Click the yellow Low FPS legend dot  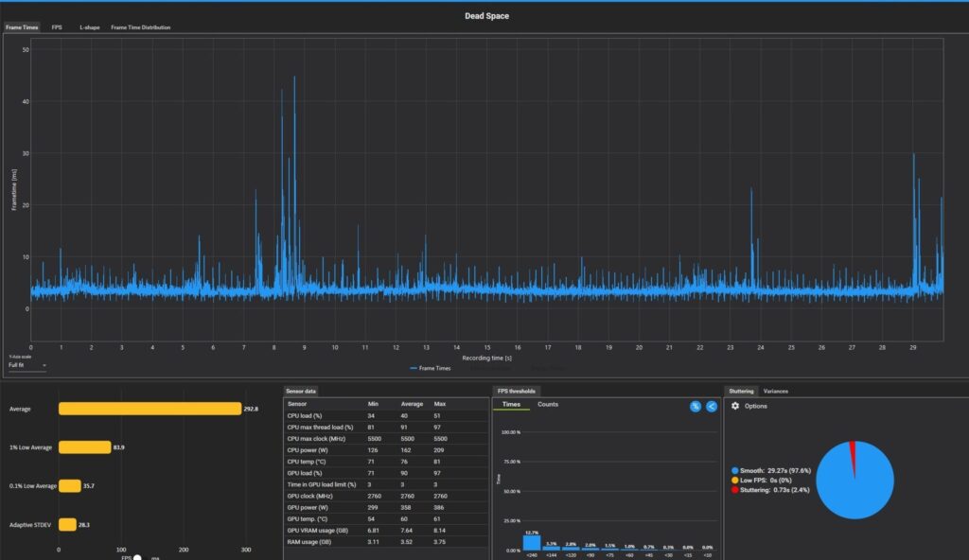734,481
